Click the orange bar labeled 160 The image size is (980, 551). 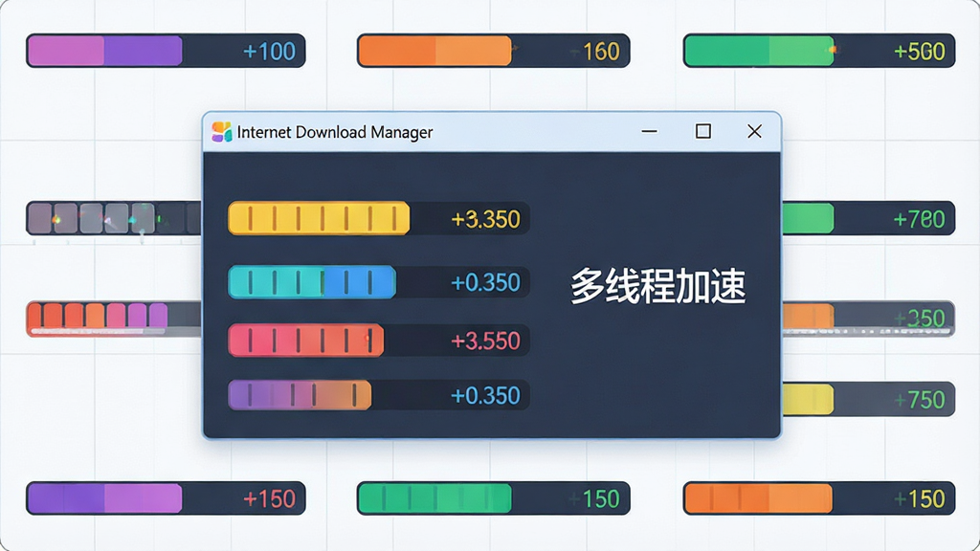[435, 51]
